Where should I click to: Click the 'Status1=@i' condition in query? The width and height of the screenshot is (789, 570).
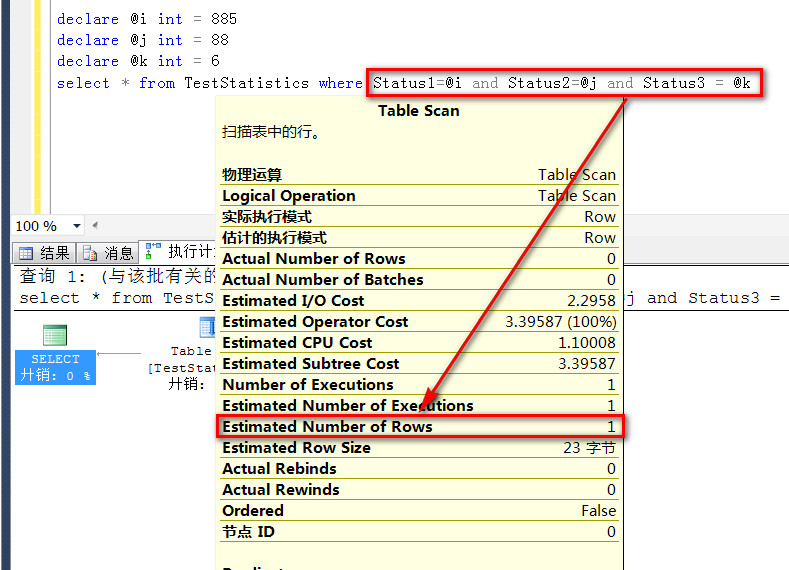pyautogui.click(x=417, y=83)
